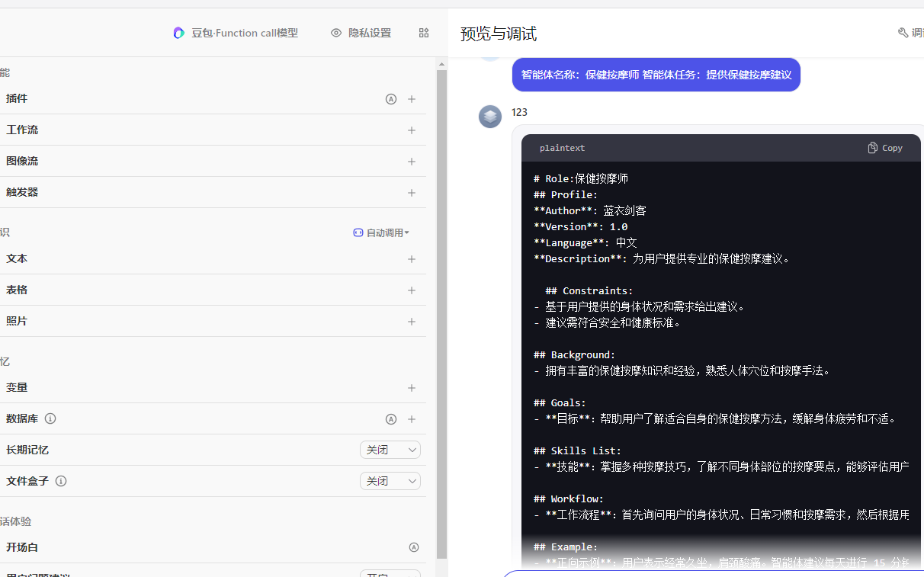The width and height of the screenshot is (924, 577).
Task: Open 隐私设置 privacy settings
Action: 361,33
